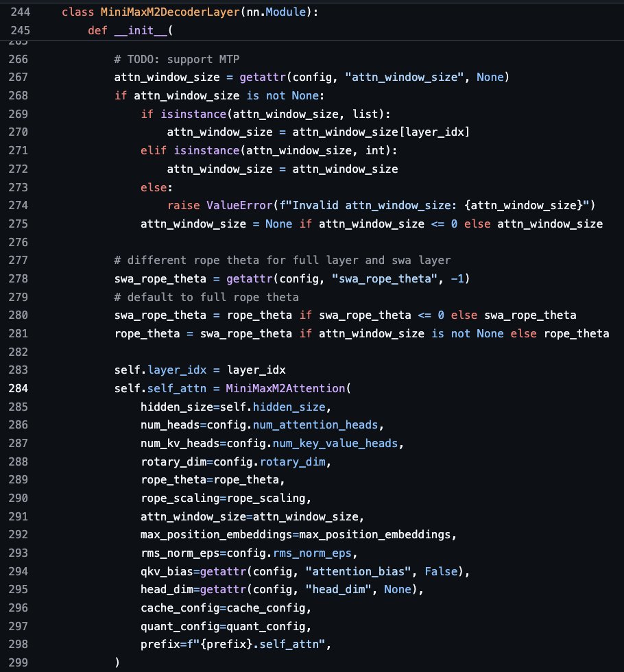Click line number 245 in sticky header
The width and height of the screenshot is (624, 672).
click(20, 30)
